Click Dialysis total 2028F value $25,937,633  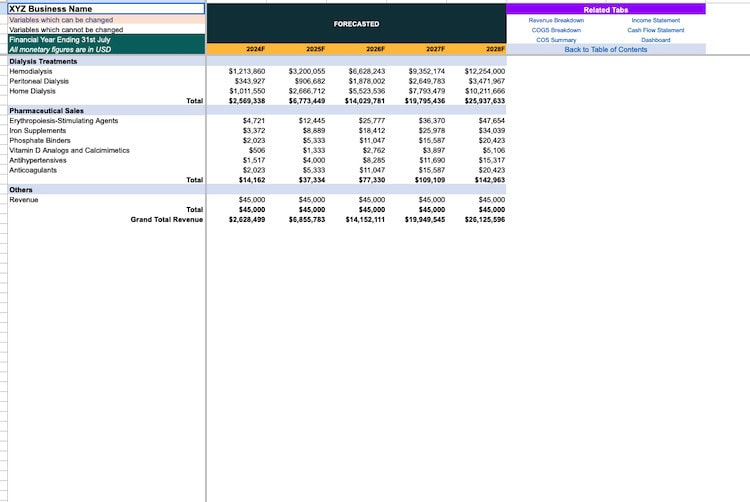click(x=485, y=101)
